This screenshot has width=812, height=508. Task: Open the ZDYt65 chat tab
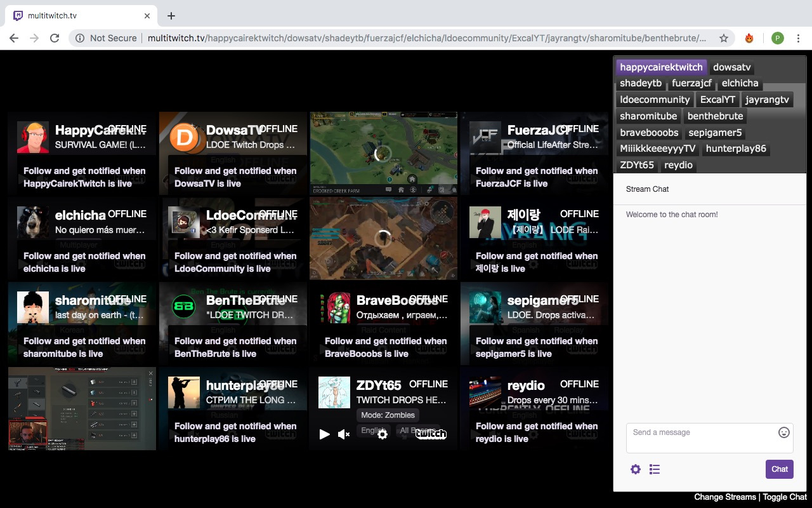(637, 165)
